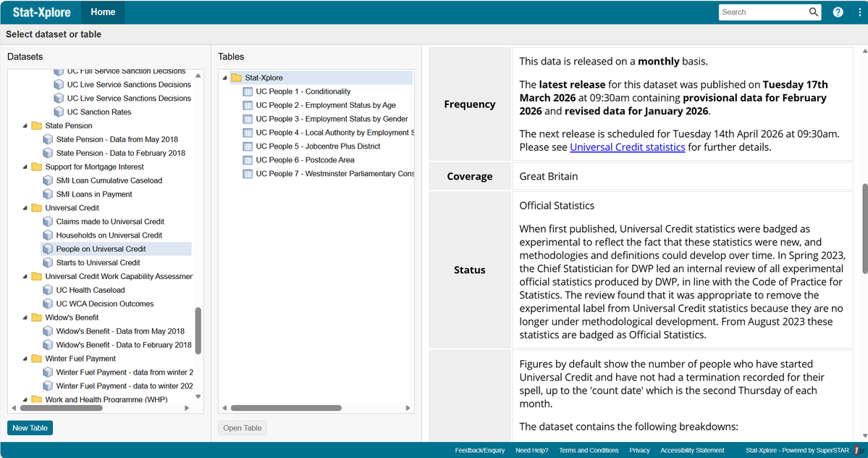The width and height of the screenshot is (868, 458).
Task: Collapse the Universal Credit tree node
Action: 25,208
